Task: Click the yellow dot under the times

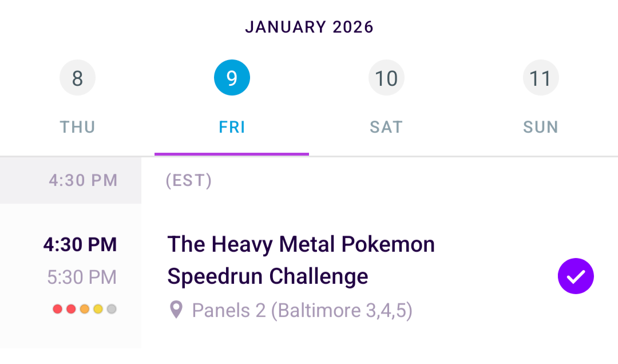Action: coord(98,309)
